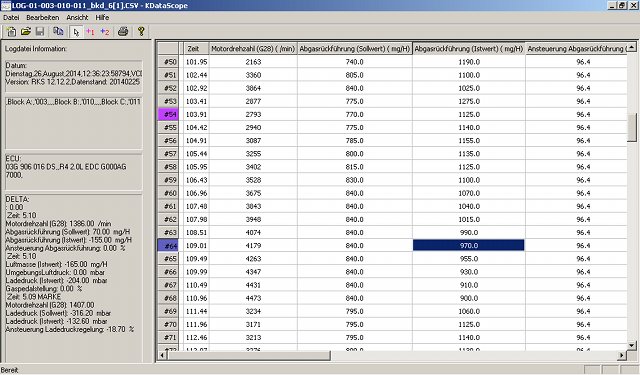Image resolution: width=640 pixels, height=375 pixels.
Task: Click the horizontal scroll right arrow
Action: (x=621, y=355)
